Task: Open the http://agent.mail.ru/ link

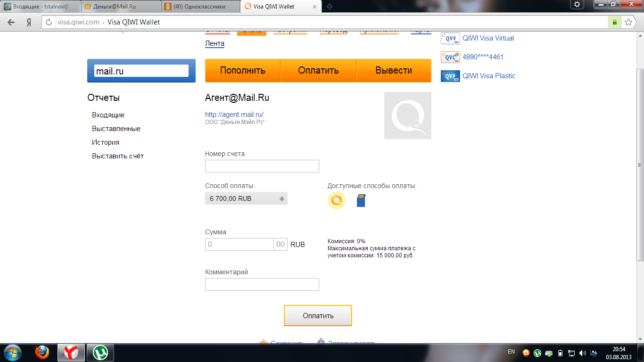Action: (x=234, y=115)
